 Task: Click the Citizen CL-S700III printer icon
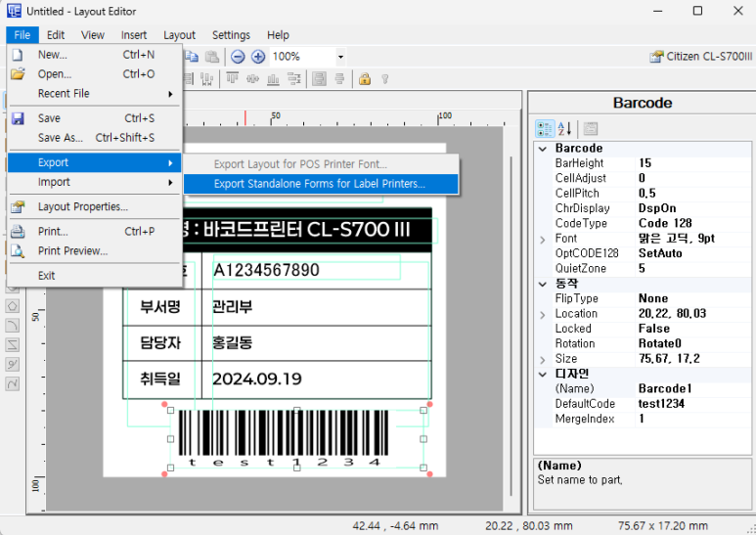point(656,57)
